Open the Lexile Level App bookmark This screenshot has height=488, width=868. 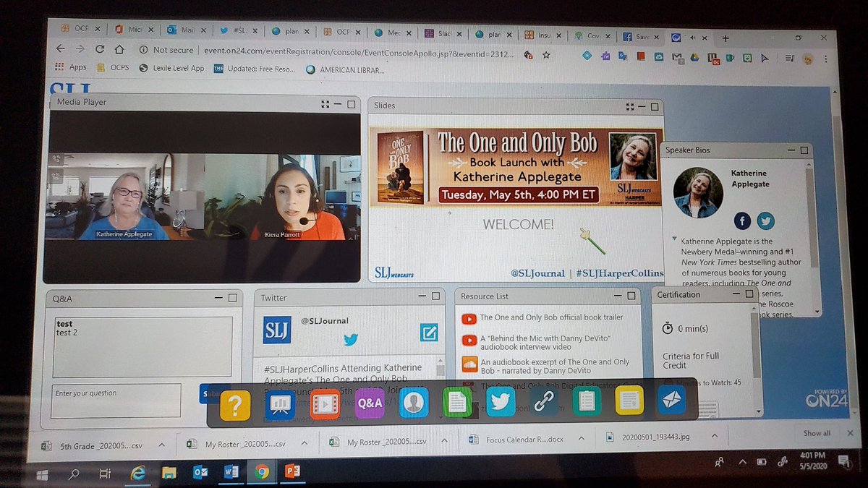(171, 68)
